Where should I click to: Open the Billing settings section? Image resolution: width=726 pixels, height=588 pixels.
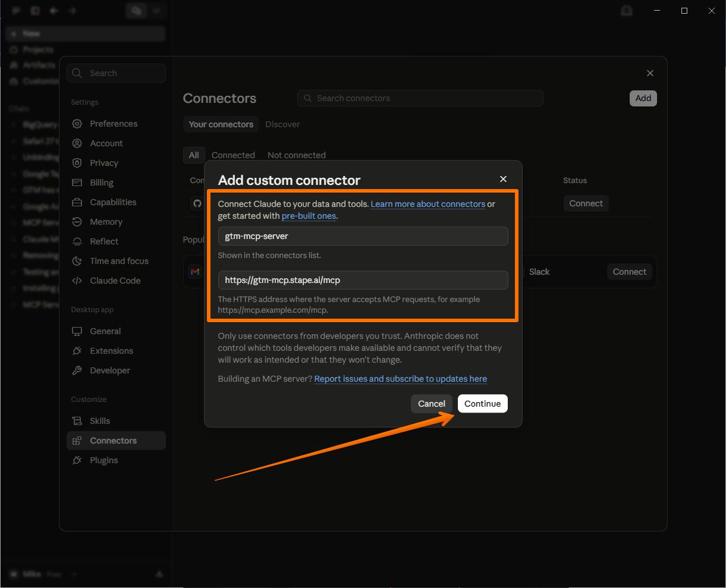point(116,183)
